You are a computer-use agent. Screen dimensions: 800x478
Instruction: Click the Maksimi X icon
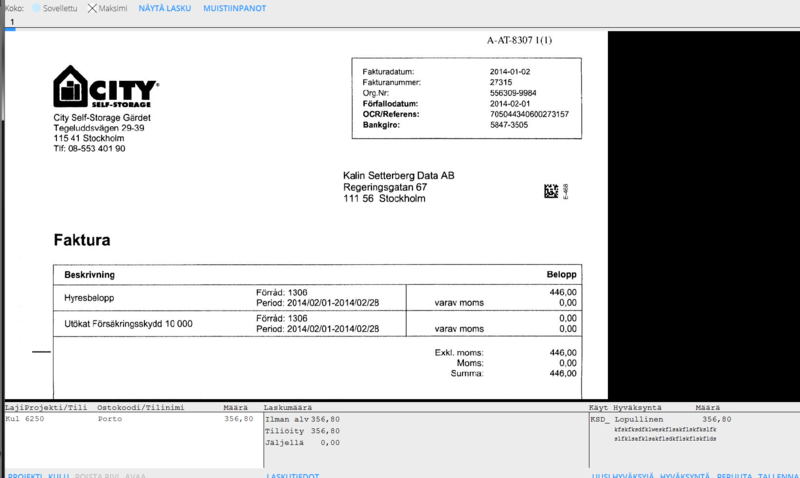click(92, 8)
